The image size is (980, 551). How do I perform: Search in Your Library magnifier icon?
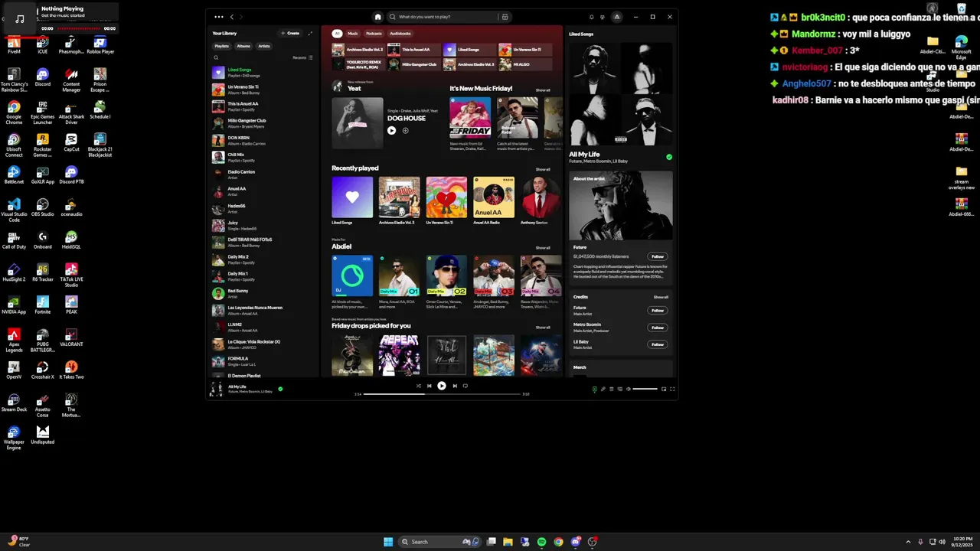(x=216, y=57)
